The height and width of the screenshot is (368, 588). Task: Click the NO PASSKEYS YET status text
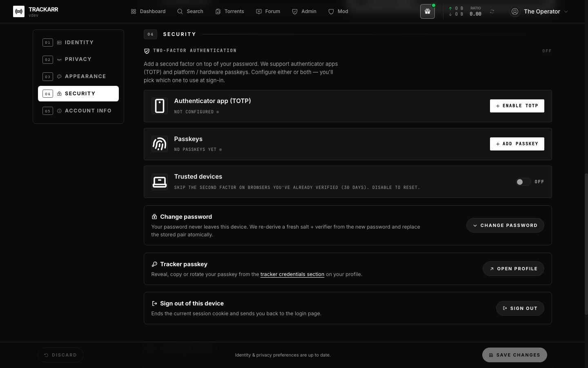195,150
